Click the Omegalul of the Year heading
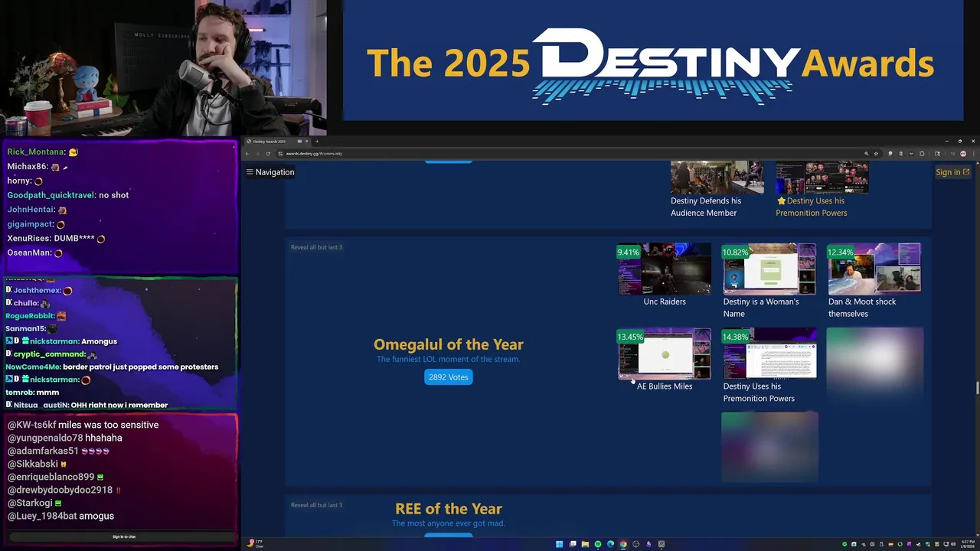980x551 pixels. (x=449, y=344)
